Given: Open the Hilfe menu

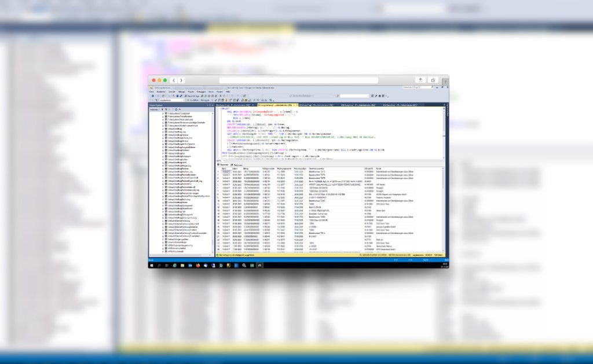Looking at the screenshot, I should [228, 92].
